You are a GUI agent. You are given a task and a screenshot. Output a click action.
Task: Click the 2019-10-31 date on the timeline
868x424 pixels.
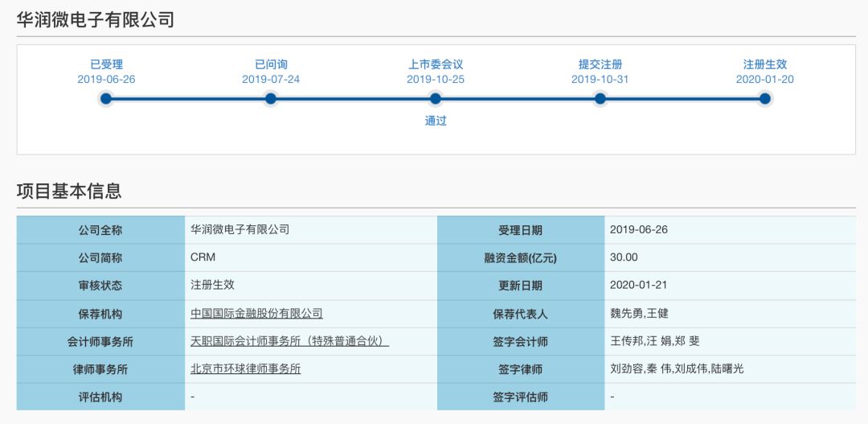coord(600,80)
